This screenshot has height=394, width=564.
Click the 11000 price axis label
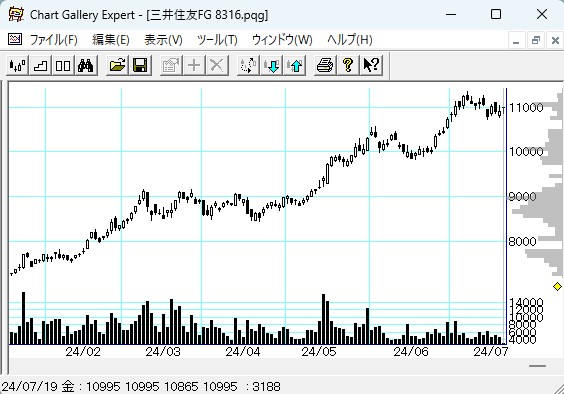pos(526,107)
